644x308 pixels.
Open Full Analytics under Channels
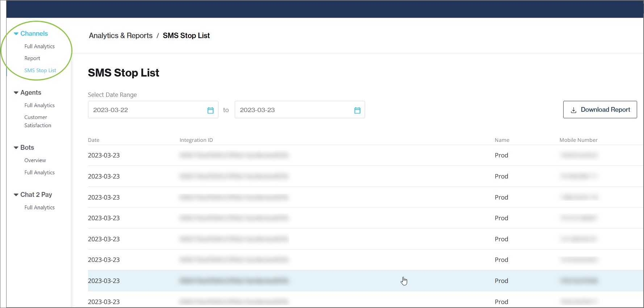[x=39, y=46]
